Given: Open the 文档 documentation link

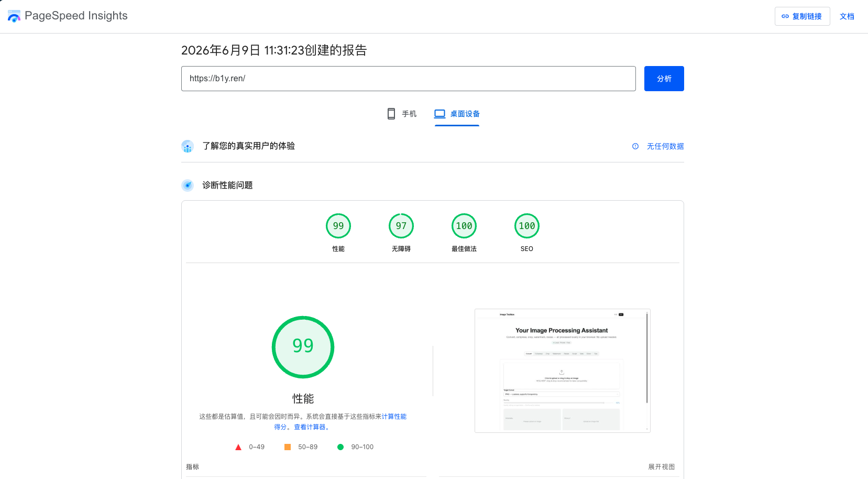Looking at the screenshot, I should 847,16.
